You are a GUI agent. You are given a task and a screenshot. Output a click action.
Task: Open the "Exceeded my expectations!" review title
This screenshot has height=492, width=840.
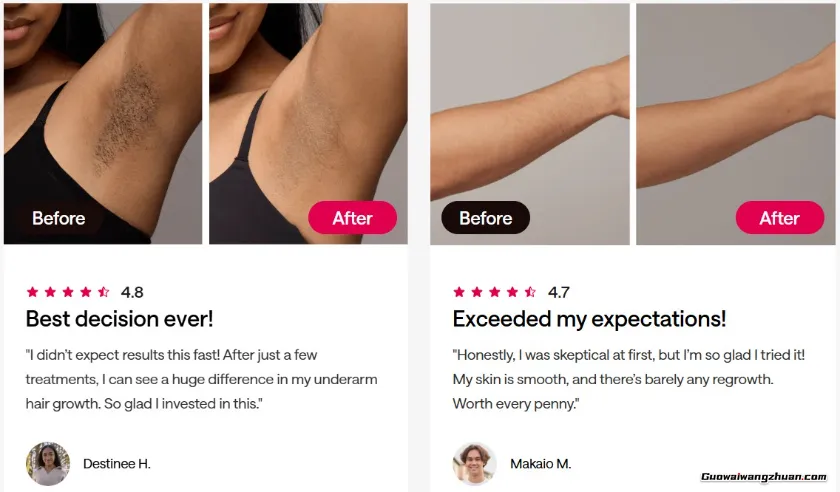tap(589, 319)
